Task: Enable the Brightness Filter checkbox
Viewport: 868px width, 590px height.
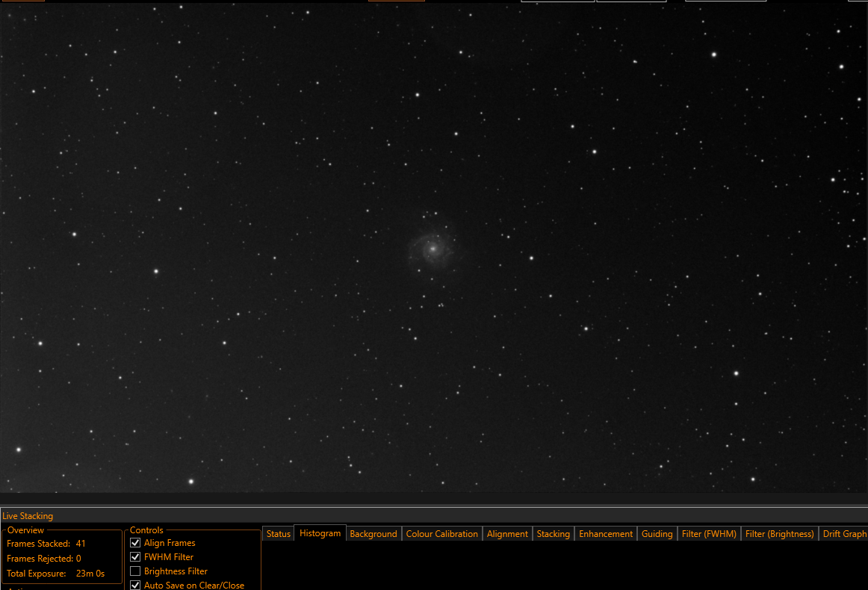Action: point(135,571)
